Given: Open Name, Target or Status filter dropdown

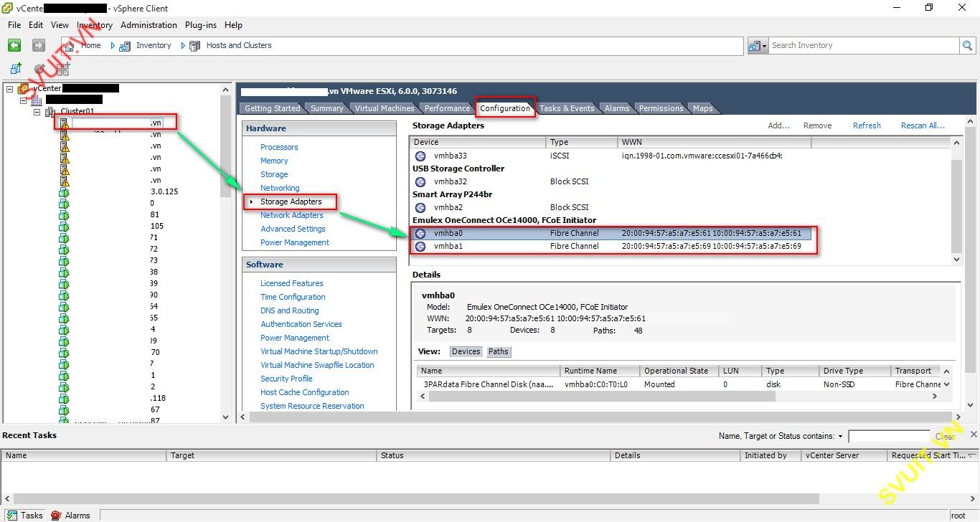Looking at the screenshot, I should tap(840, 436).
